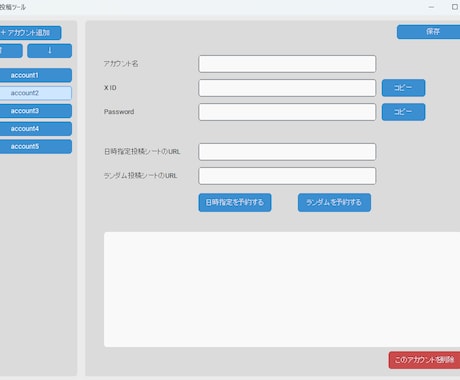Move account down with arrow button
The image size is (460, 380).
pos(49,51)
